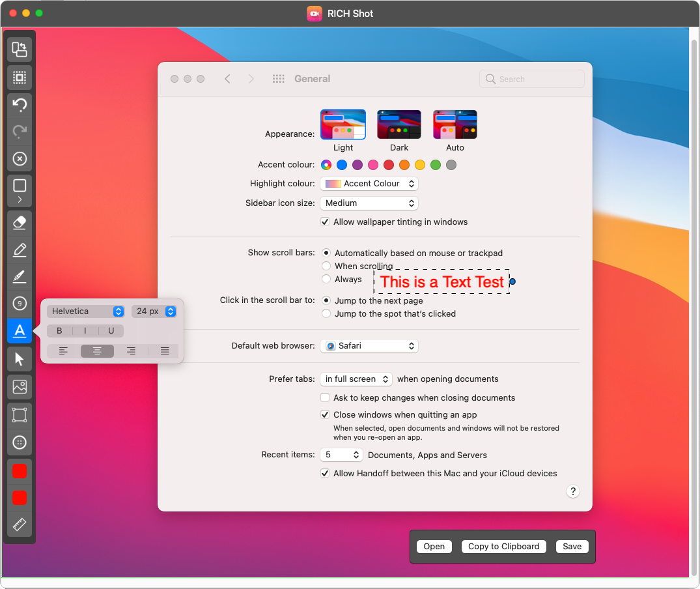Select the 'This is a Text Test' annotation

point(442,281)
